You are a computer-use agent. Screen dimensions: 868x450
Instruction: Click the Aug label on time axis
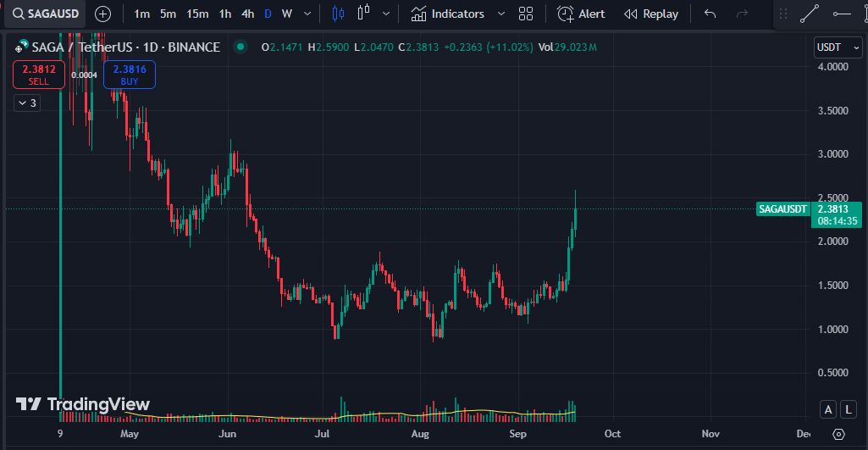(x=421, y=433)
